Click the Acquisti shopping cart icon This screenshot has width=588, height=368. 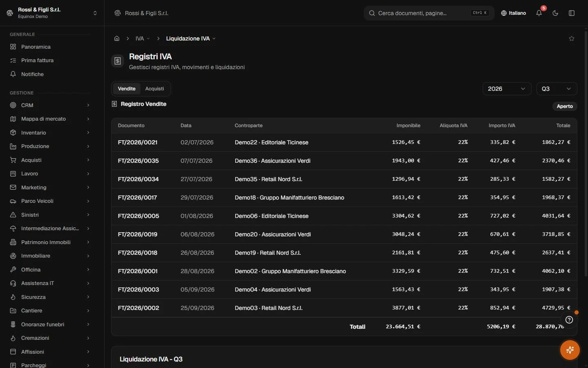[x=13, y=160]
